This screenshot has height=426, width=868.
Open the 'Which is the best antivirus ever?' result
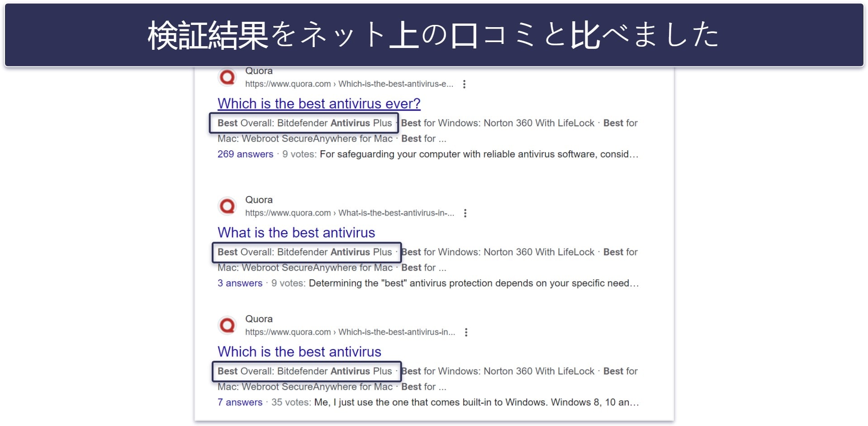click(x=319, y=104)
